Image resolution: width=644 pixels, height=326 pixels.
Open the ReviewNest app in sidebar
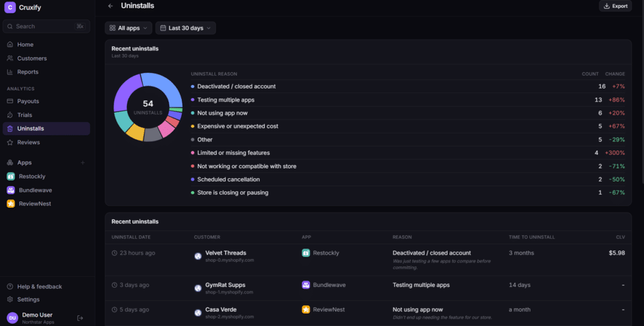[x=47, y=204]
